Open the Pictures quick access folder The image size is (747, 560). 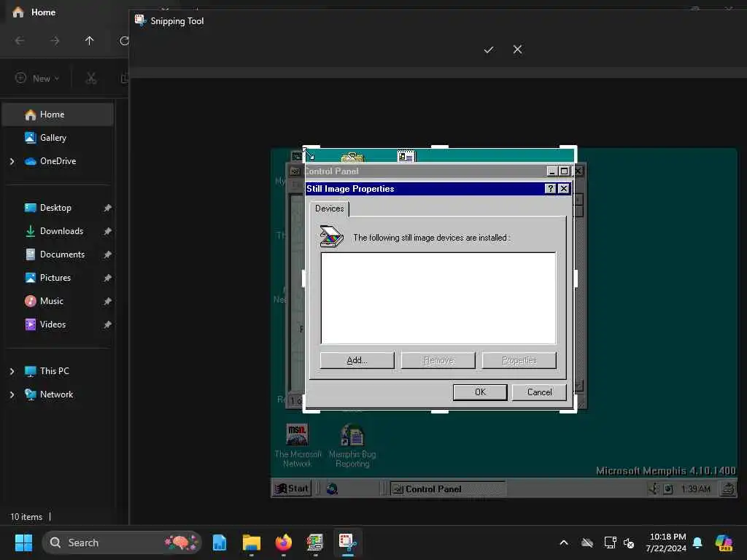coord(55,278)
